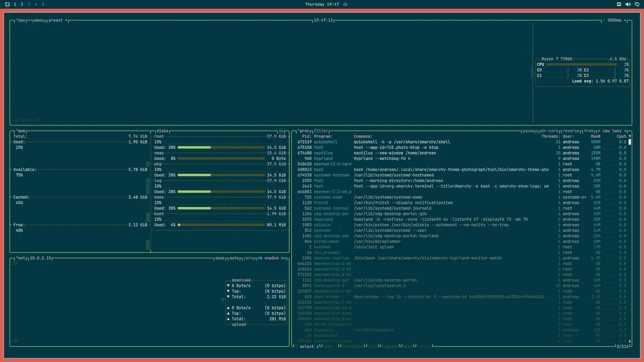
Task: Open the Omarchy menu icon at top-left
Action: [7, 4]
